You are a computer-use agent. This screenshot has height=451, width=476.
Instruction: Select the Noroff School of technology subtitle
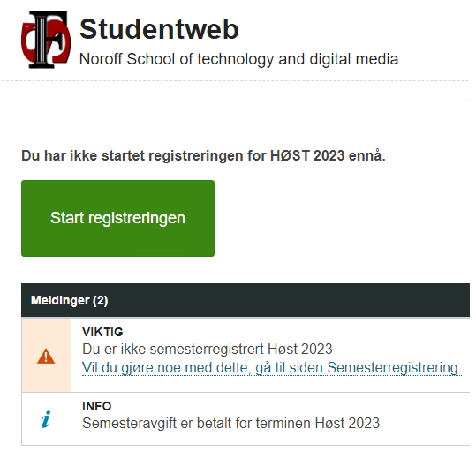238,59
